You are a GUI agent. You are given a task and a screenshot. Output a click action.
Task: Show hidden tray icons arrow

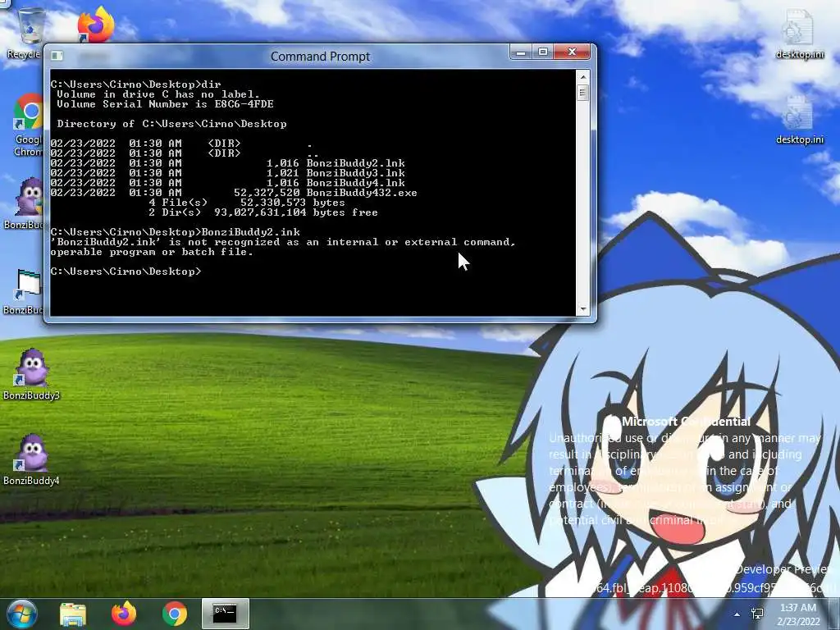(737, 614)
